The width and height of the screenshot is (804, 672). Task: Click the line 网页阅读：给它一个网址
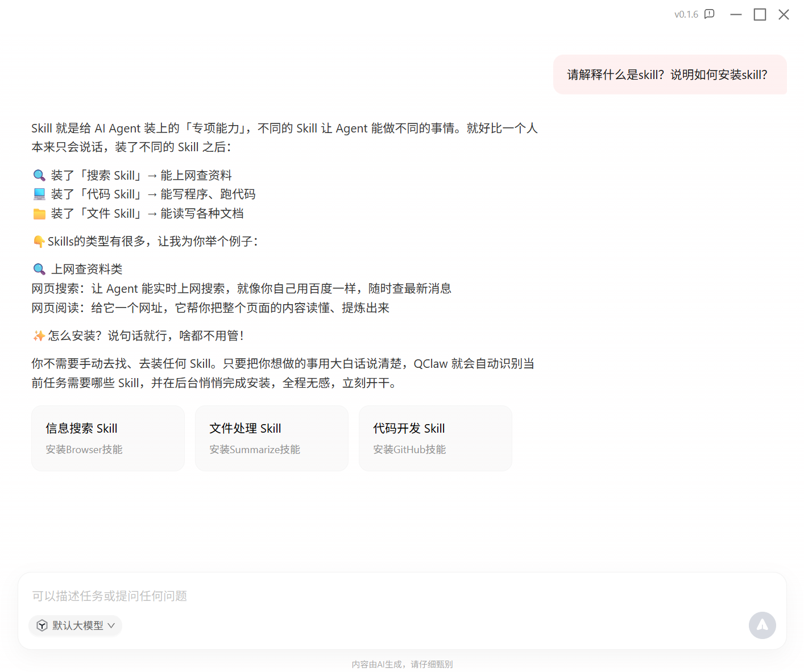click(210, 308)
